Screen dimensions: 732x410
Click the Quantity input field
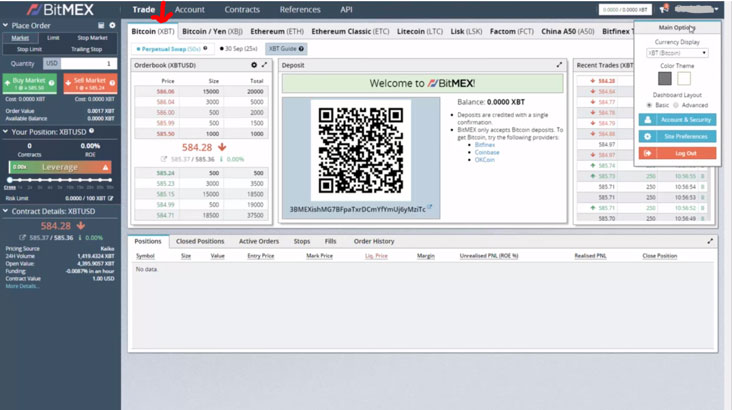tap(88, 64)
